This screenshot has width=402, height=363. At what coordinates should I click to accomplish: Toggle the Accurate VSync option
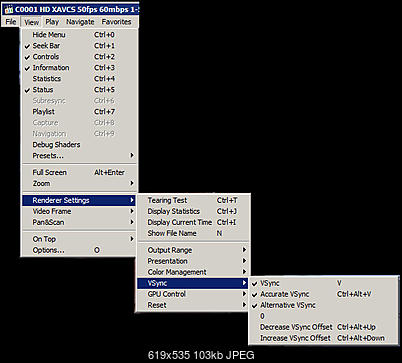coord(324,294)
